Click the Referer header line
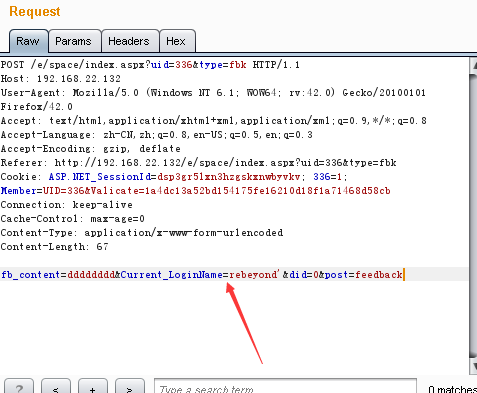Screen dimensions: 477x393 (x=199, y=163)
